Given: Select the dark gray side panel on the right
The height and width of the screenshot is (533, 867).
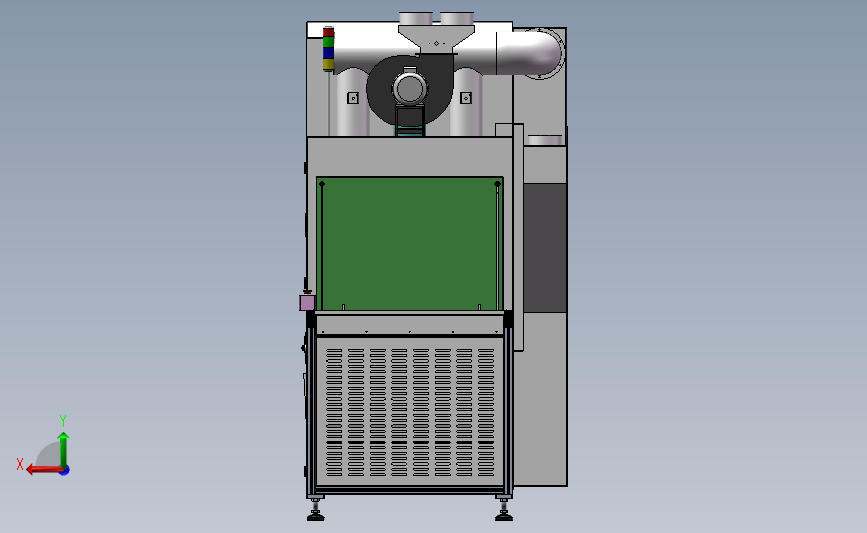Looking at the screenshot, I should coord(545,248).
